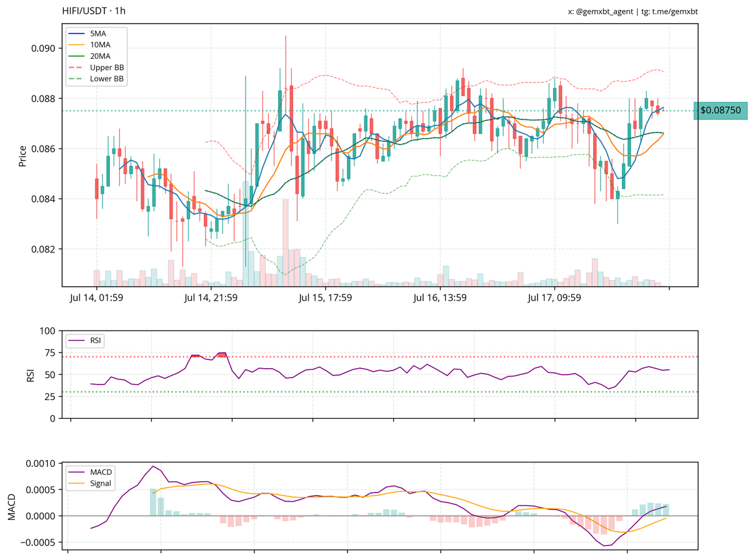This screenshot has height=560, width=750.
Task: Select the Lower BB legend entry
Action: pos(97,79)
